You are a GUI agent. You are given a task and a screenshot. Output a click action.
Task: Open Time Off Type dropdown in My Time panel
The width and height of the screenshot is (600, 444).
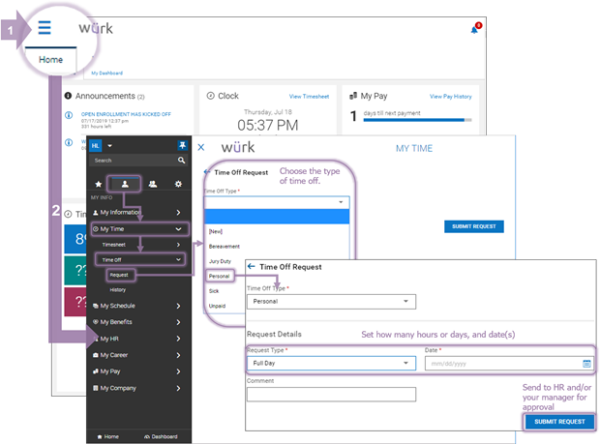click(277, 202)
